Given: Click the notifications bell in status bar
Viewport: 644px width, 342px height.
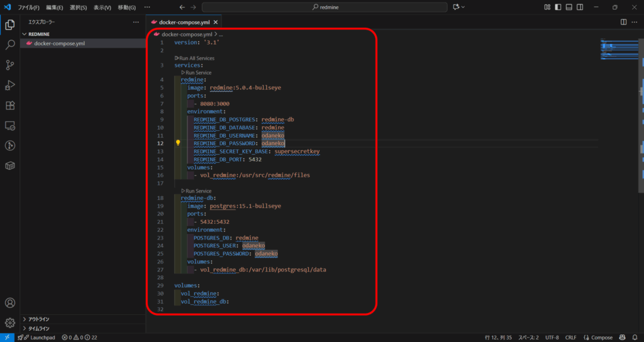Looking at the screenshot, I should [x=635, y=338].
